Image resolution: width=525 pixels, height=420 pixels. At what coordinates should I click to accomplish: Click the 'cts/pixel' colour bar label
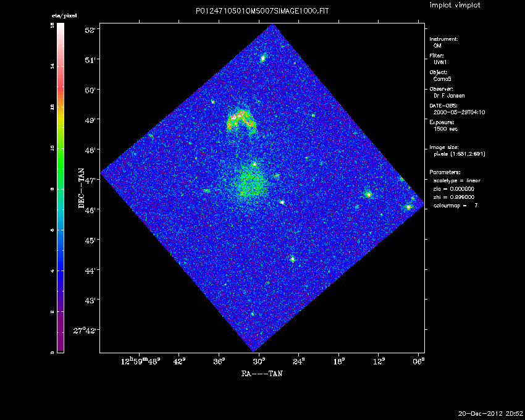pos(64,15)
